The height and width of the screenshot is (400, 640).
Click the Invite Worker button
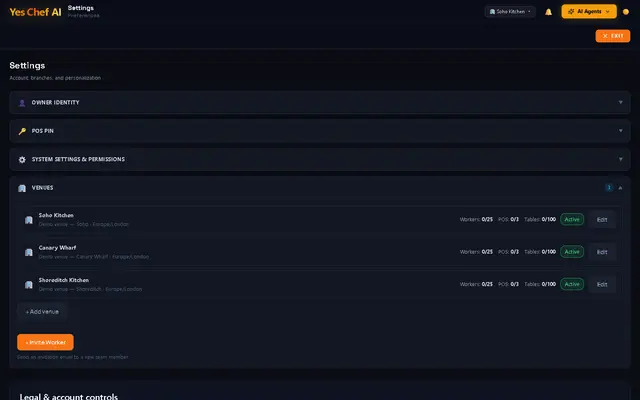point(45,342)
